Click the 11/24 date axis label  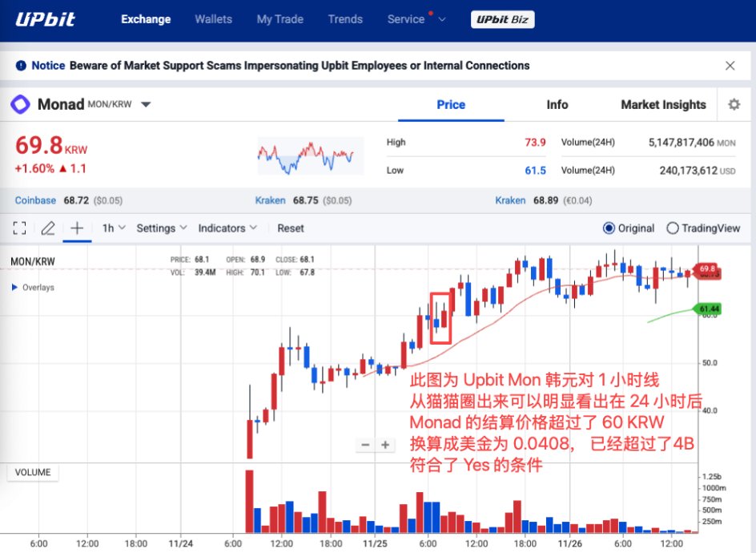point(180,544)
